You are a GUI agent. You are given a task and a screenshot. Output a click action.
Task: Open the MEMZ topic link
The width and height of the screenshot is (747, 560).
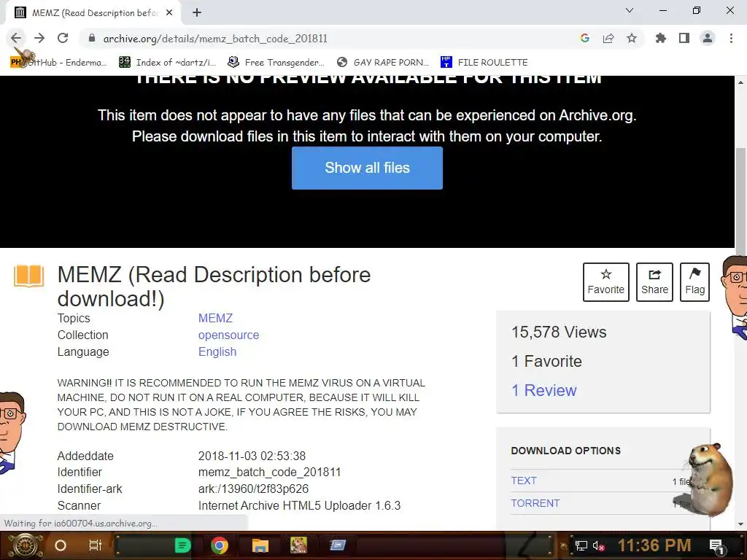[x=215, y=318]
